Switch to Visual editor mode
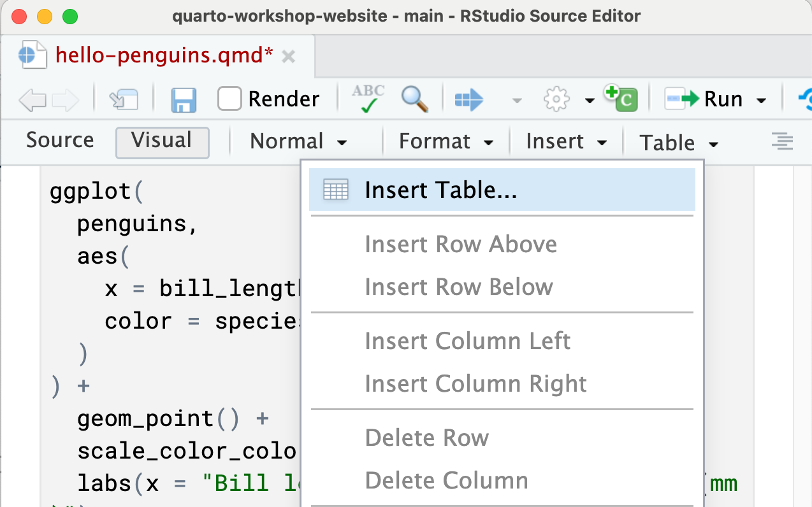This screenshot has width=812, height=507. 162,141
